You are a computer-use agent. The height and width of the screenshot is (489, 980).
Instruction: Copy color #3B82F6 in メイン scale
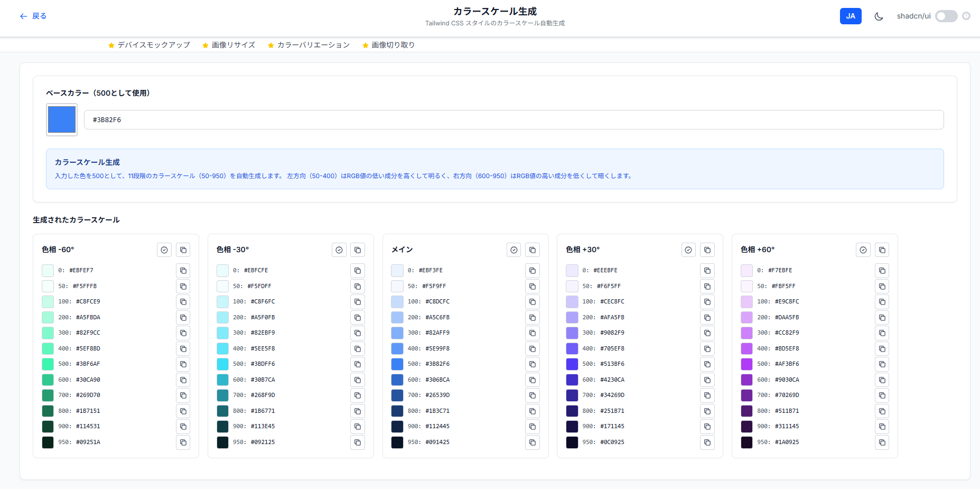point(533,364)
